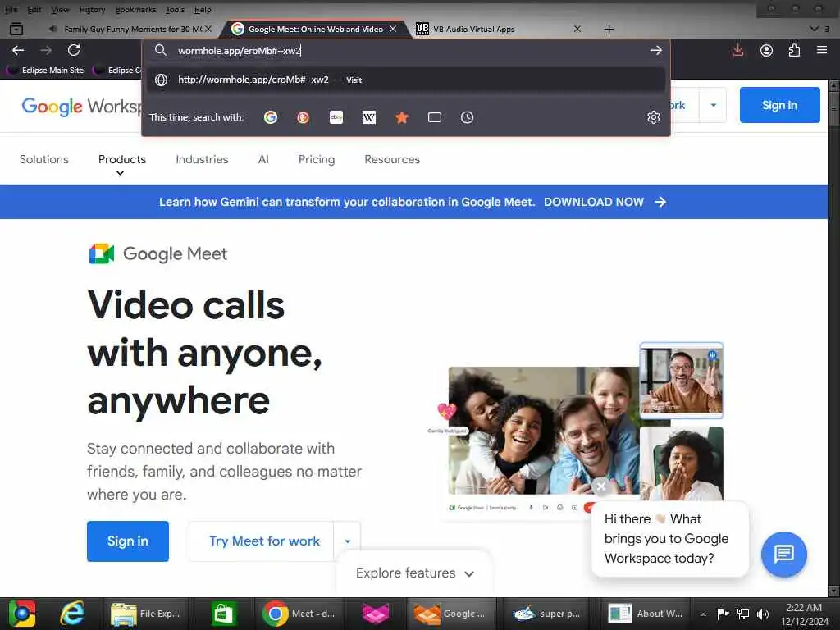Viewport: 840px width, 630px height.
Task: Click the Sign in button under headline
Action: click(127, 541)
